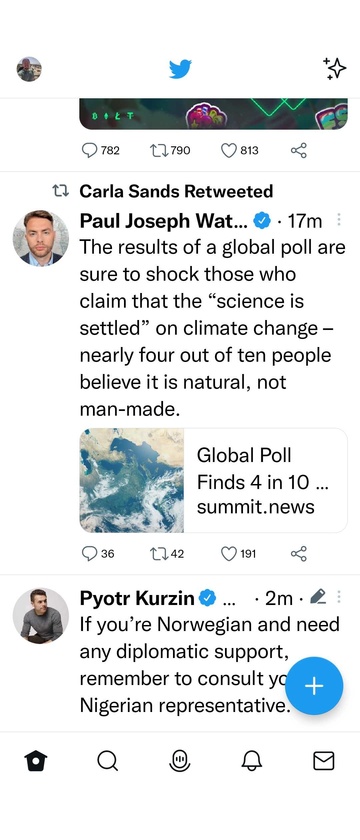Go to the Home tab
This screenshot has height=840, width=360.
[x=36, y=761]
